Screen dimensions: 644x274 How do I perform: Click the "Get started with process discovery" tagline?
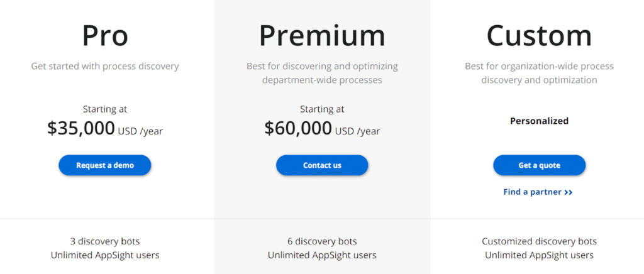click(x=105, y=66)
